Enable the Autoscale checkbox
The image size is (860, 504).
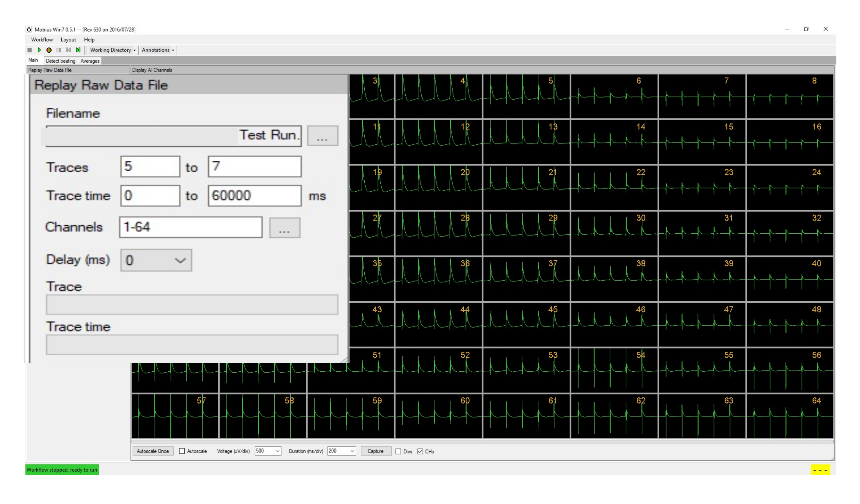[182, 451]
